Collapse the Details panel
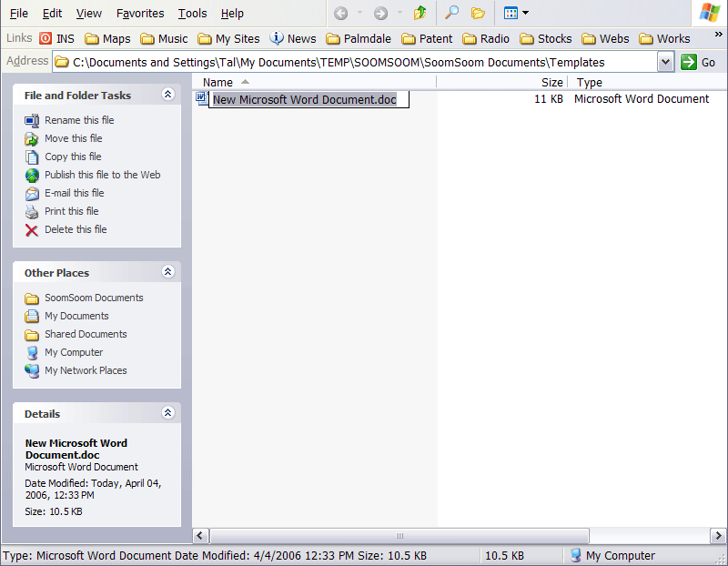The image size is (728, 566). coord(168,412)
